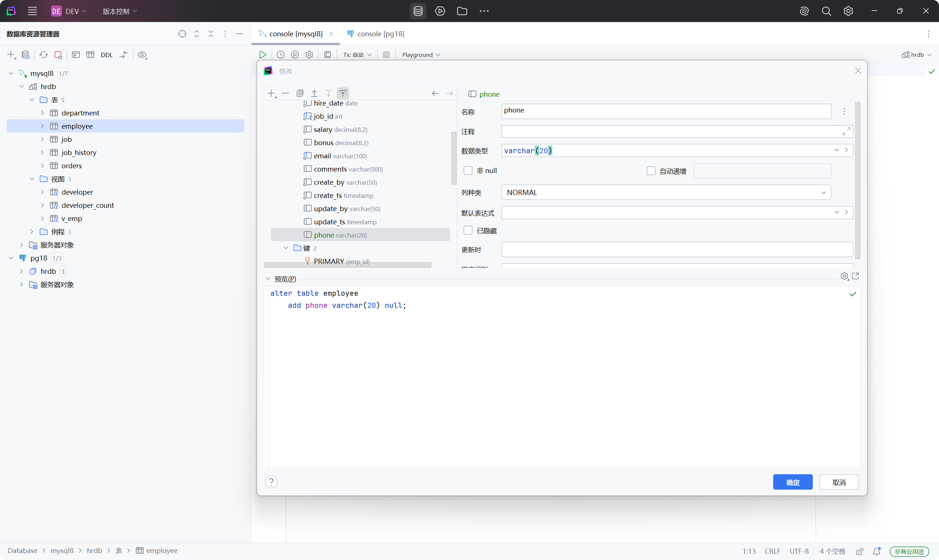Click the green Execute run icon
Viewport: 939px width, 560px height.
pos(262,55)
